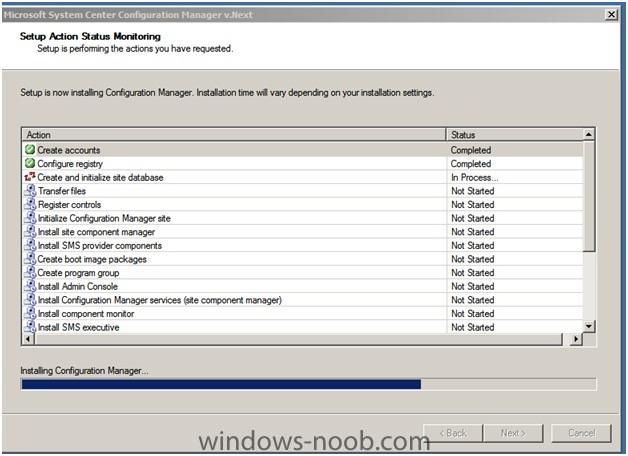Viewport: 628px width, 456px height.
Task: Click the icon beside Install Configuration Manager services
Action: (x=30, y=299)
